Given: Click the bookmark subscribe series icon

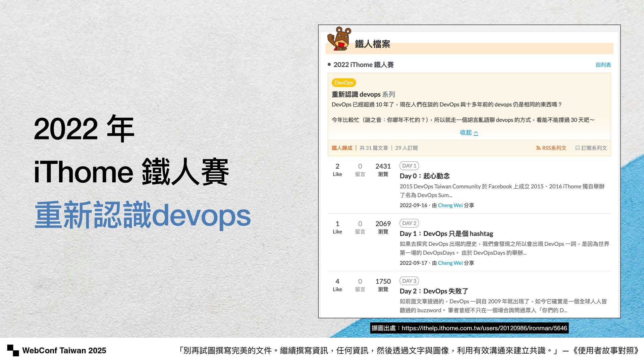Looking at the screenshot, I should point(577,148).
